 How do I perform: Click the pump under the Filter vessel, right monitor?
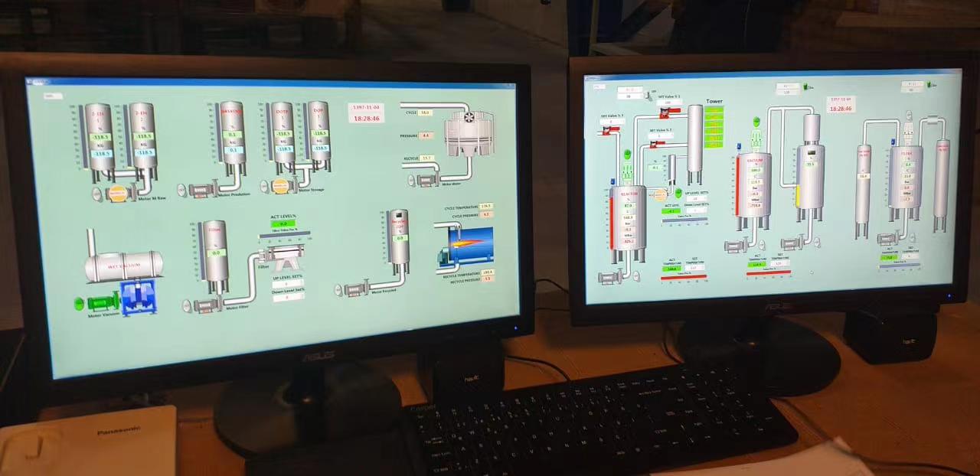pyautogui.click(x=888, y=239)
